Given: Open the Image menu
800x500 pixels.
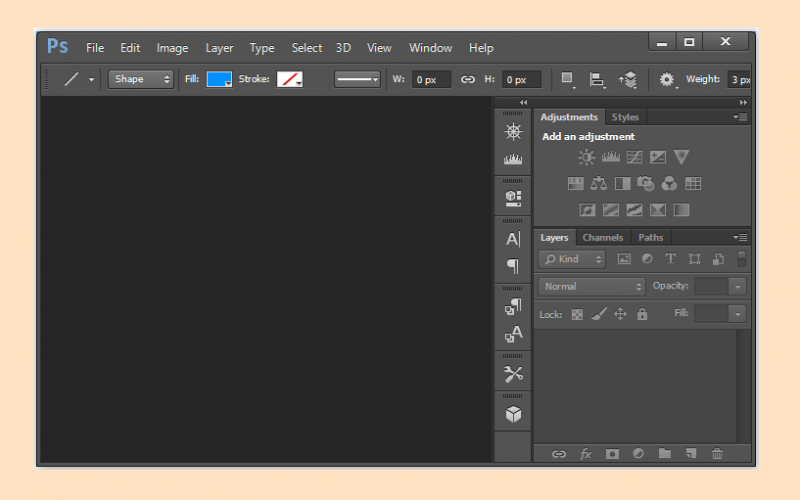Looking at the screenshot, I should pyautogui.click(x=172, y=48).
